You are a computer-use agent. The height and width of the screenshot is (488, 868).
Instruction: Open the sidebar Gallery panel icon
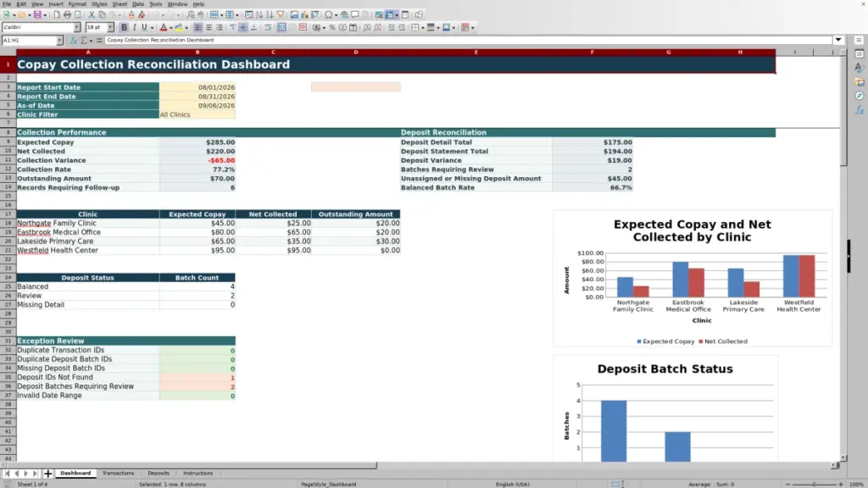click(x=860, y=82)
